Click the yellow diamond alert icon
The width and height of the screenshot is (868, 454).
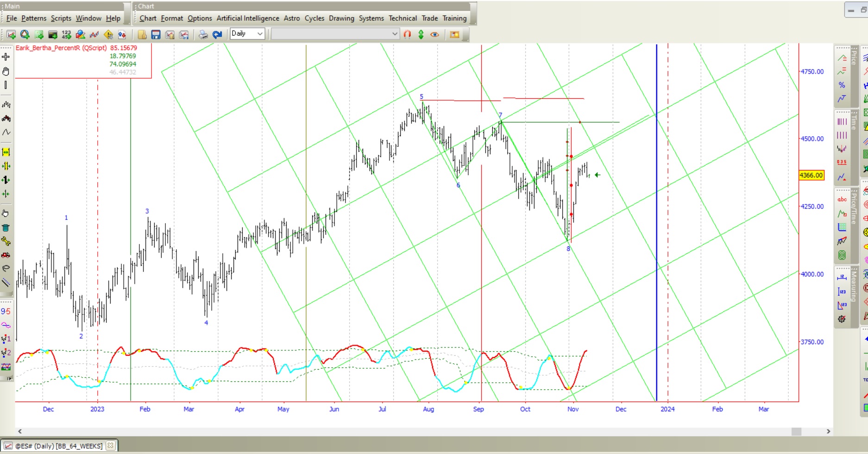108,35
